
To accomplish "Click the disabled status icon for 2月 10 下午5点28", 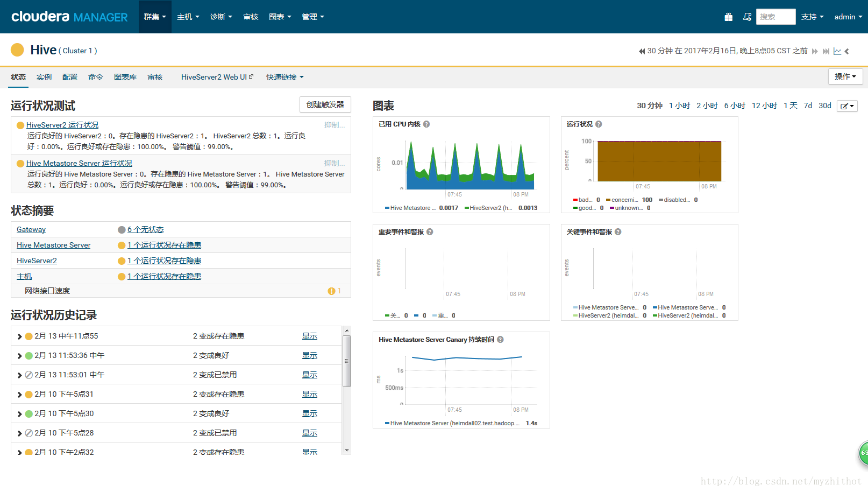I will (29, 433).
